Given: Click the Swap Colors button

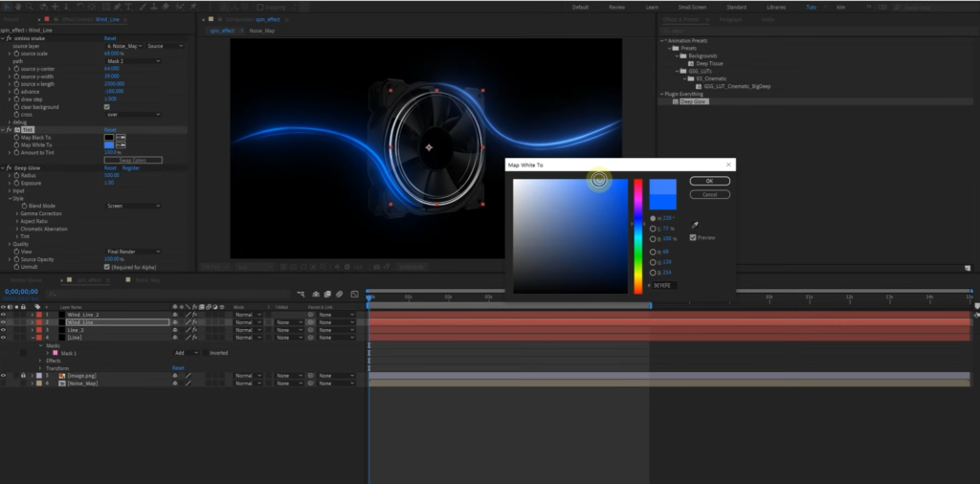Looking at the screenshot, I should 133,160.
